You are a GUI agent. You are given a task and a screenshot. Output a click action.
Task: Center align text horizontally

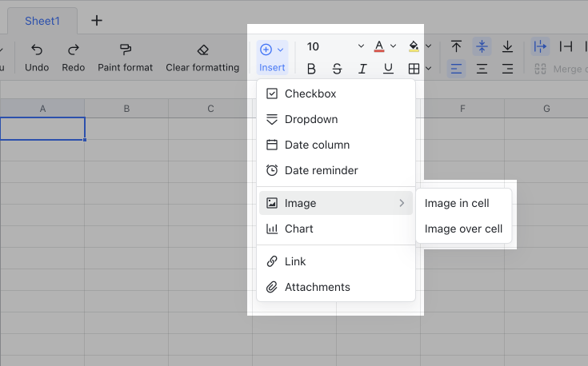click(x=482, y=69)
